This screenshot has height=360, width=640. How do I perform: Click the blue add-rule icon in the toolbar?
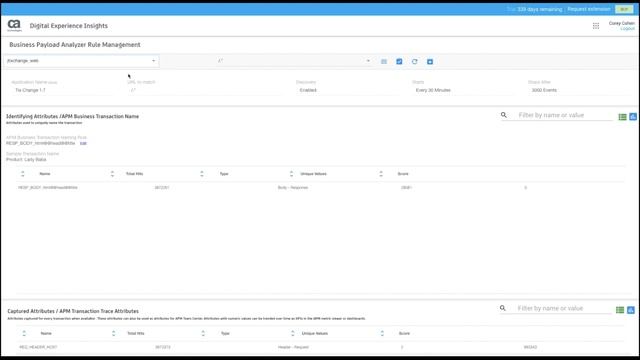point(430,62)
